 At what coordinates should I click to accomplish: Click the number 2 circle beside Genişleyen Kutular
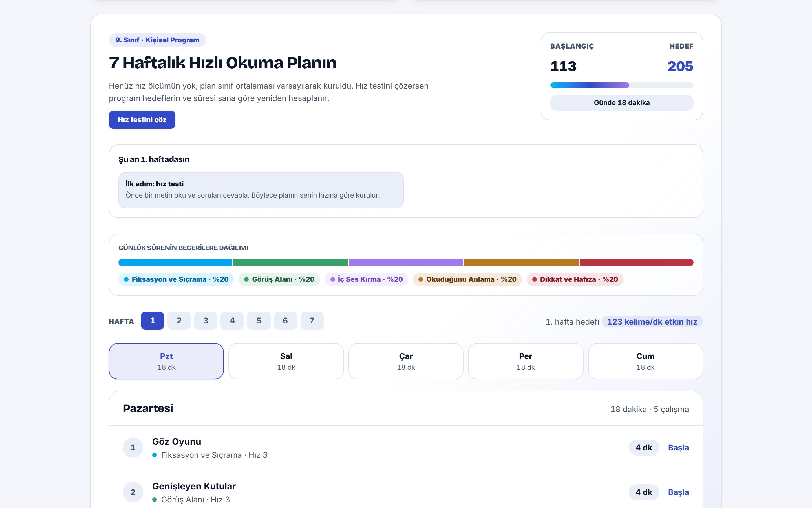coord(133,492)
